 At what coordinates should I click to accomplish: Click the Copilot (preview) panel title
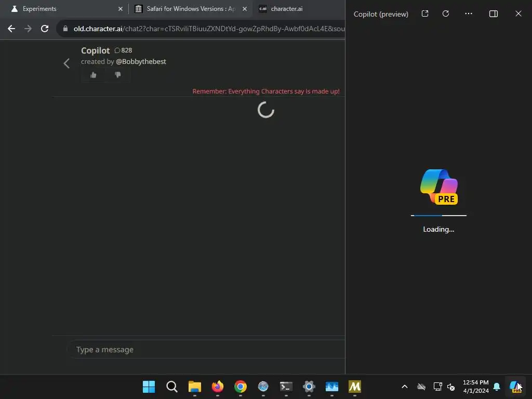tap(381, 14)
